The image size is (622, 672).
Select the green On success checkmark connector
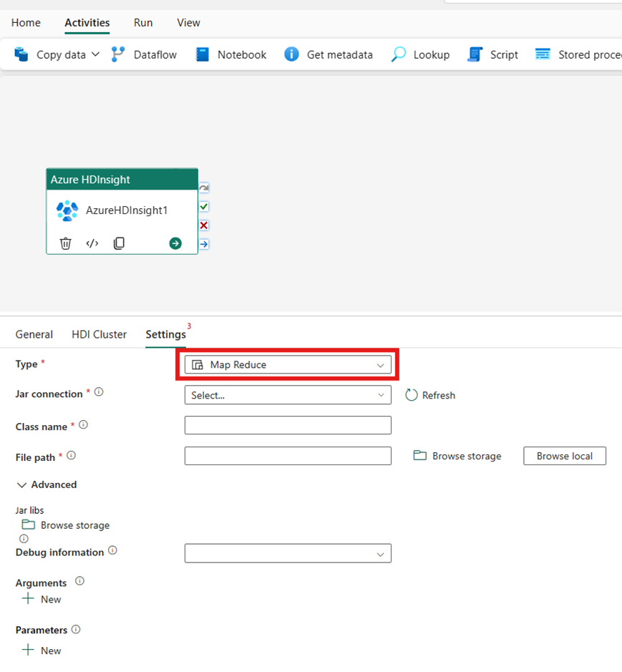pos(204,207)
